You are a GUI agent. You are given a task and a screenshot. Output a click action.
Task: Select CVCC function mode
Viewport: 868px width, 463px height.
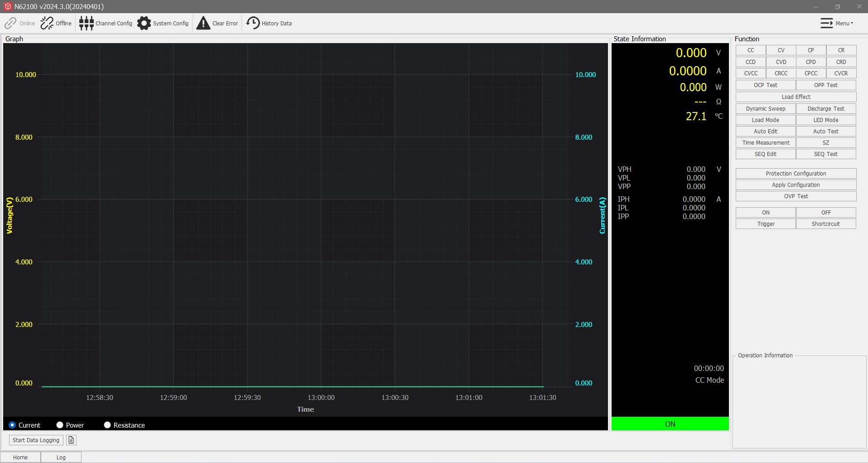[x=751, y=73]
